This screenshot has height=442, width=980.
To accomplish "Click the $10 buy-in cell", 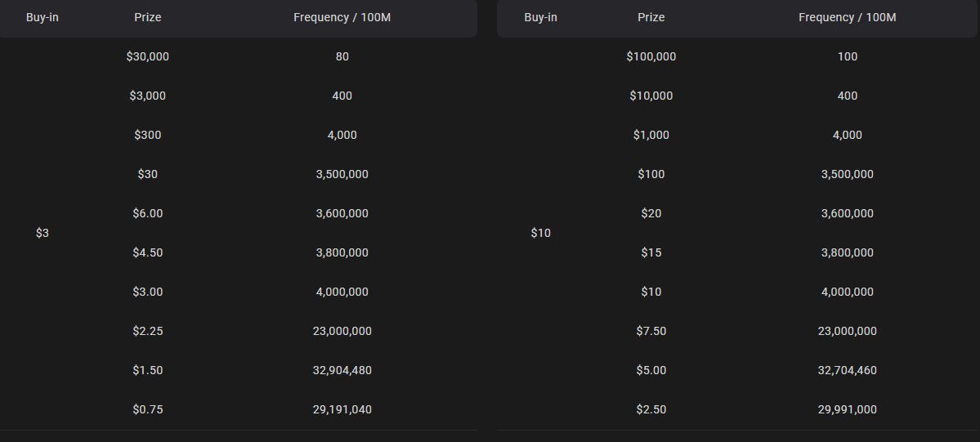I will [x=540, y=233].
